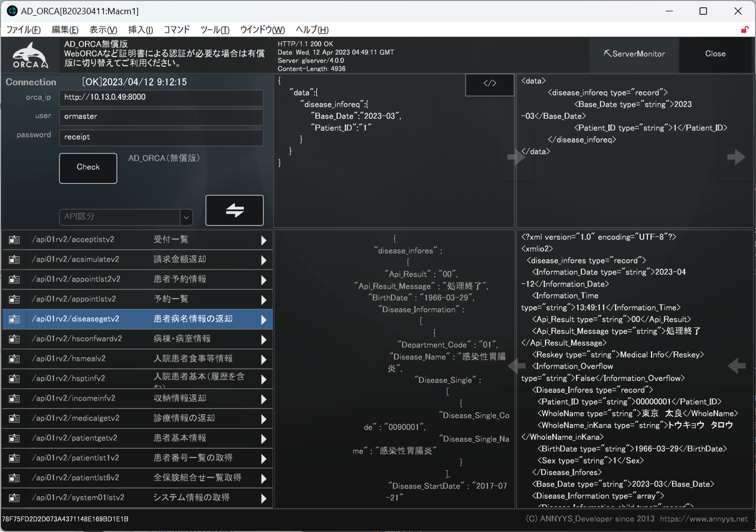Click the Check connection button
Screen dimensions: 756x532
tap(88, 168)
